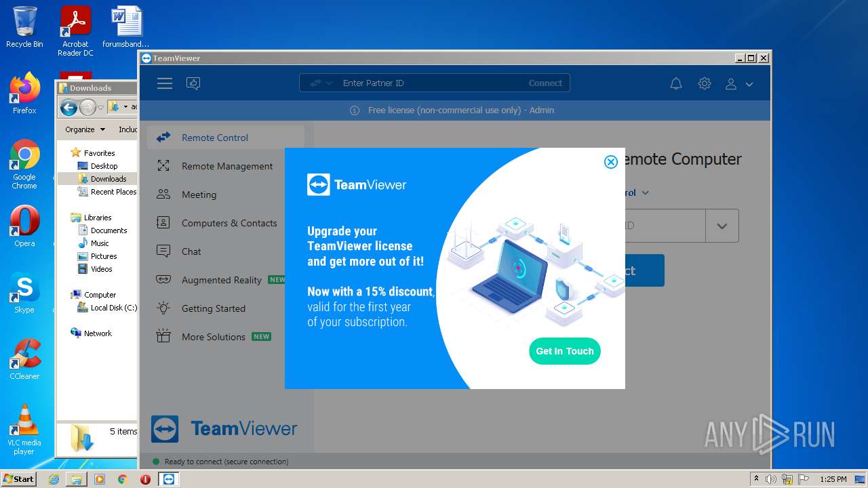Select Remote Control in sidebar
The image size is (868, 488).
point(226,137)
